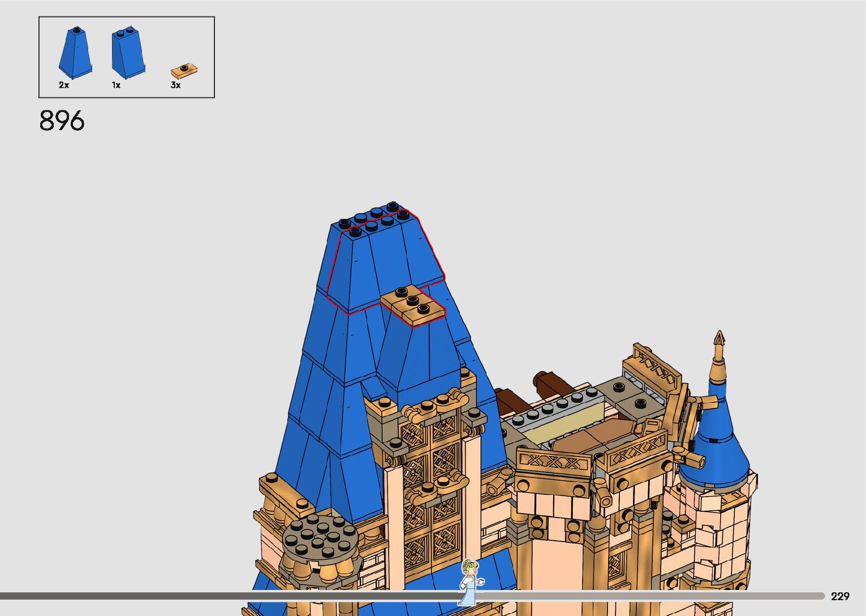Click the step number 896
Screen dimensions: 866x616
coord(62,121)
